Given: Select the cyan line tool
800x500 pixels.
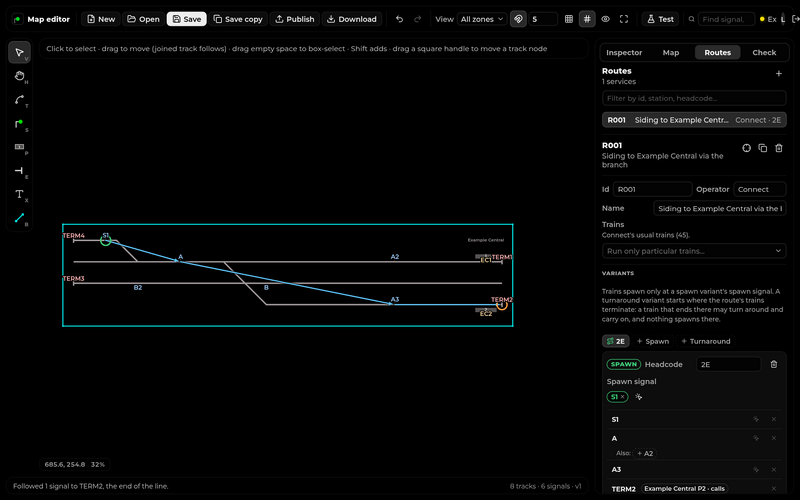Looking at the screenshot, I should tap(19, 218).
